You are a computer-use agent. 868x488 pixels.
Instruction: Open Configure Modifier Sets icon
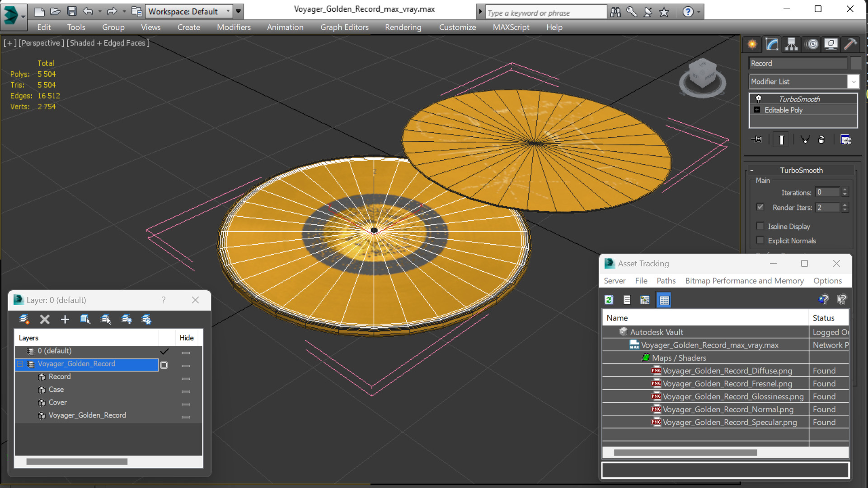[x=845, y=139]
